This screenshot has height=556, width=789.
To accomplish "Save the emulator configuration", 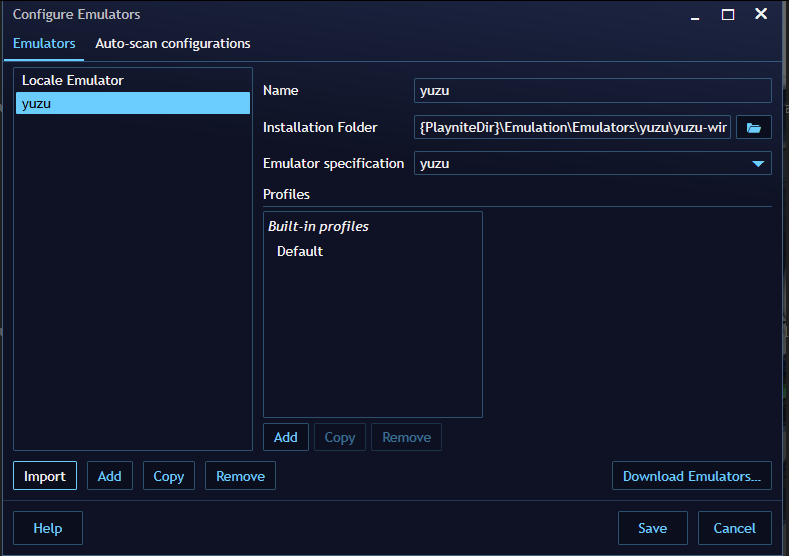I will tap(652, 528).
